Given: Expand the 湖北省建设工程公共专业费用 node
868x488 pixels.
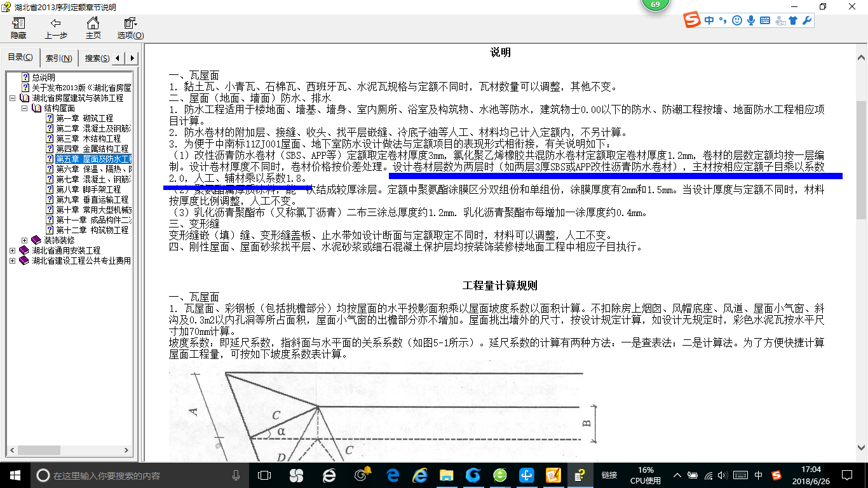Looking at the screenshot, I should click(13, 261).
